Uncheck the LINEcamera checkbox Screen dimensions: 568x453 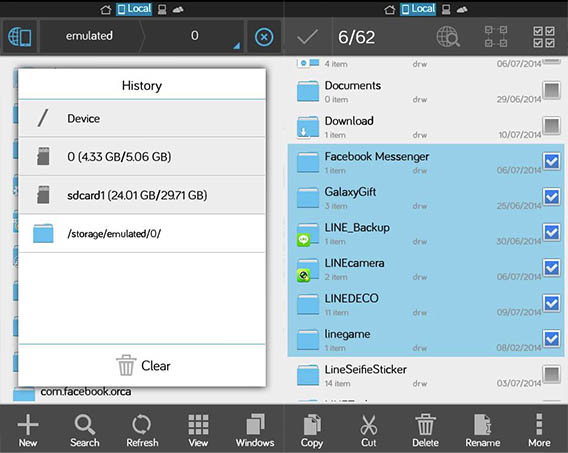click(x=551, y=268)
